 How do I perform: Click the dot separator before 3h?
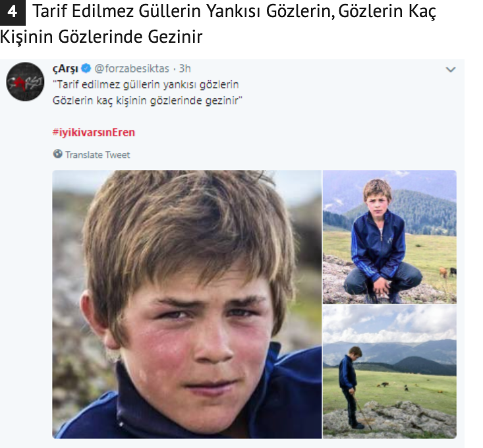175,69
